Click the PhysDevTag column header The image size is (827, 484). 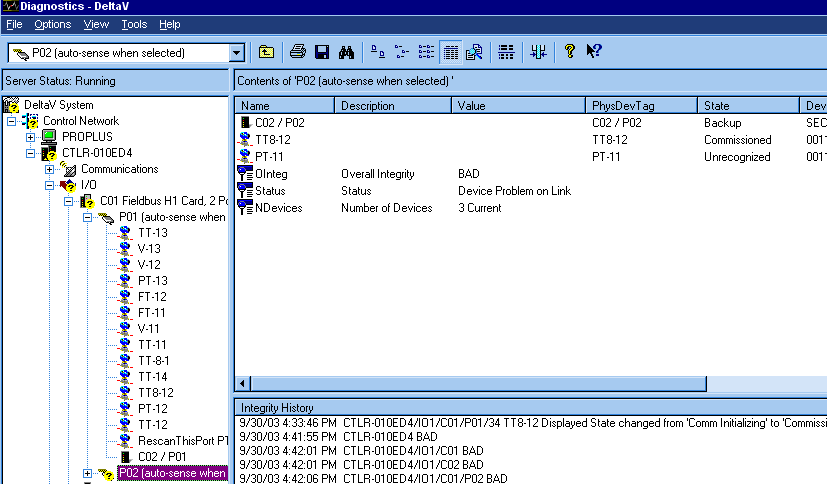641,105
